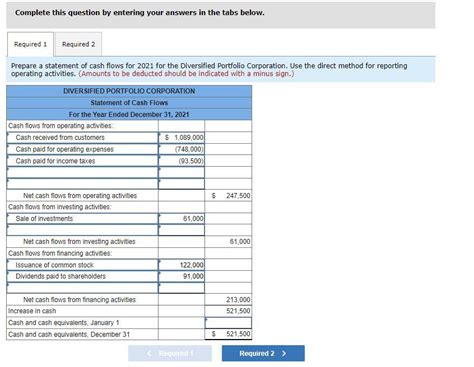Click the empty operating activity row below income taxes

(x=82, y=173)
